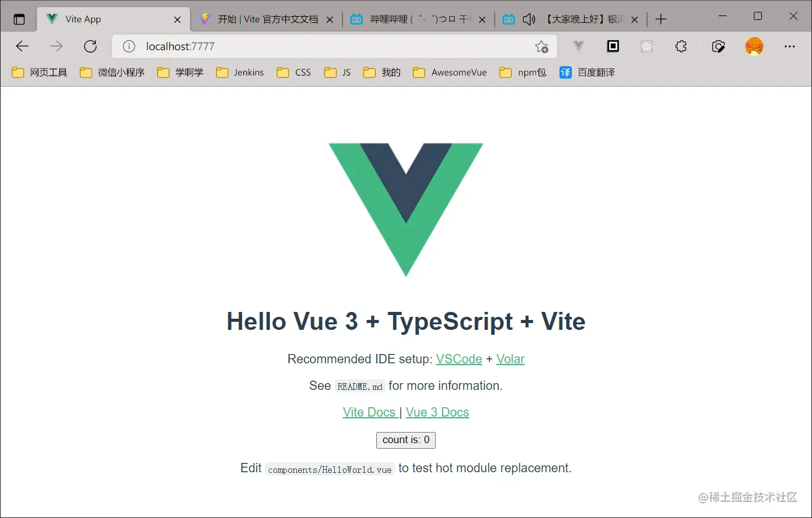
Task: Reload the localhost page
Action: tap(90, 46)
